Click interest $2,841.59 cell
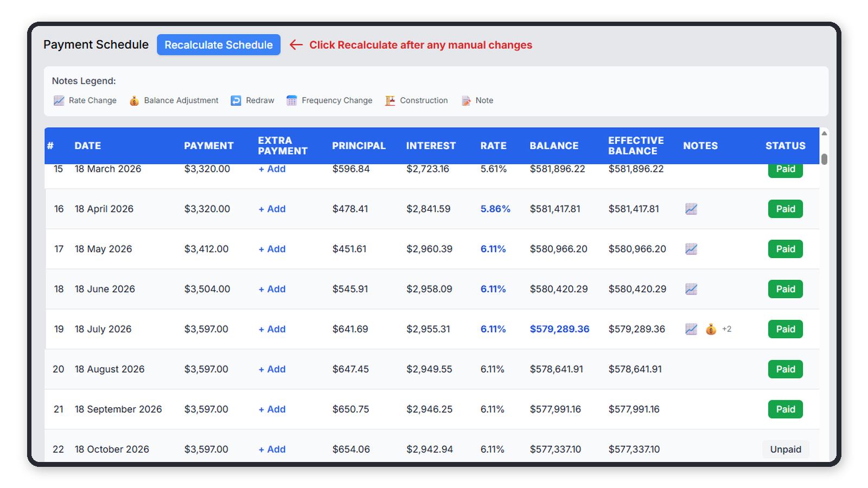868x488 pixels. pyautogui.click(x=428, y=209)
